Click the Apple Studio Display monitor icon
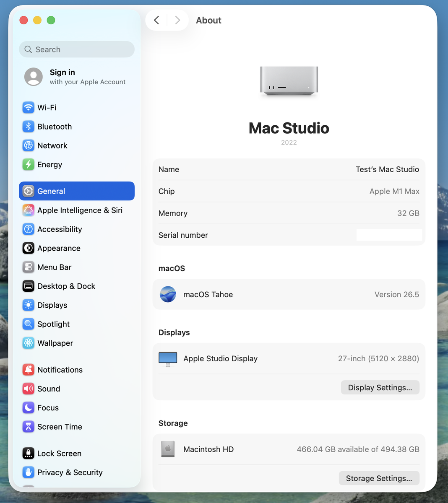Viewport: 448px width, 503px height. tap(168, 359)
